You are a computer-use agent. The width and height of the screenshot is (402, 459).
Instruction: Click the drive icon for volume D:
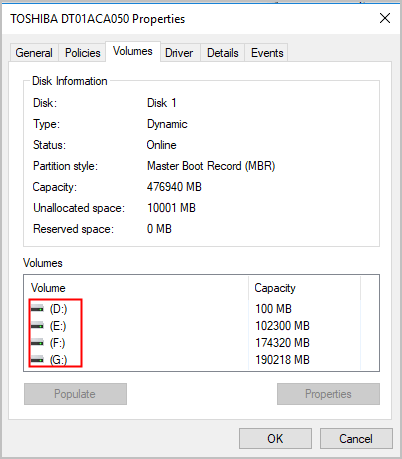[x=37, y=309]
